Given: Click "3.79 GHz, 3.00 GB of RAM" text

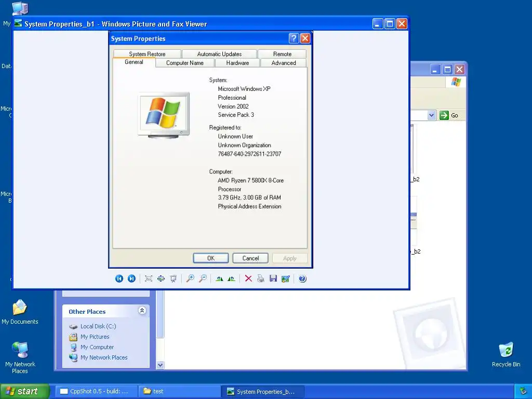Looking at the screenshot, I should point(249,197).
